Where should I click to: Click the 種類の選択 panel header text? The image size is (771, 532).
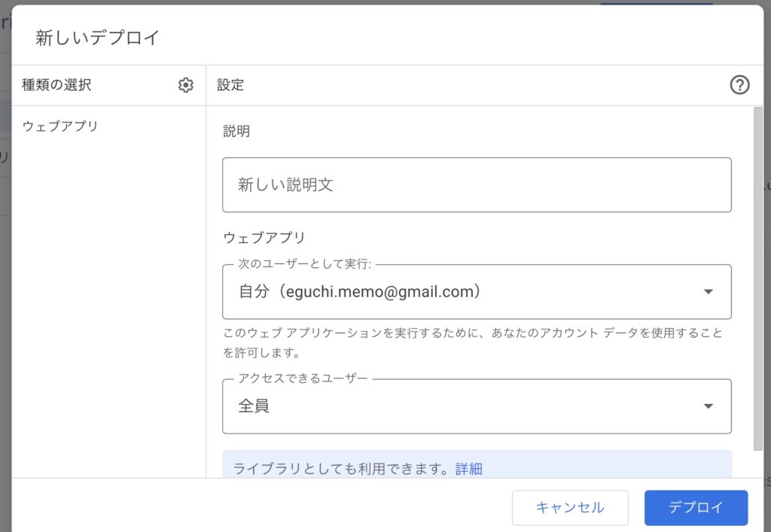tap(56, 85)
